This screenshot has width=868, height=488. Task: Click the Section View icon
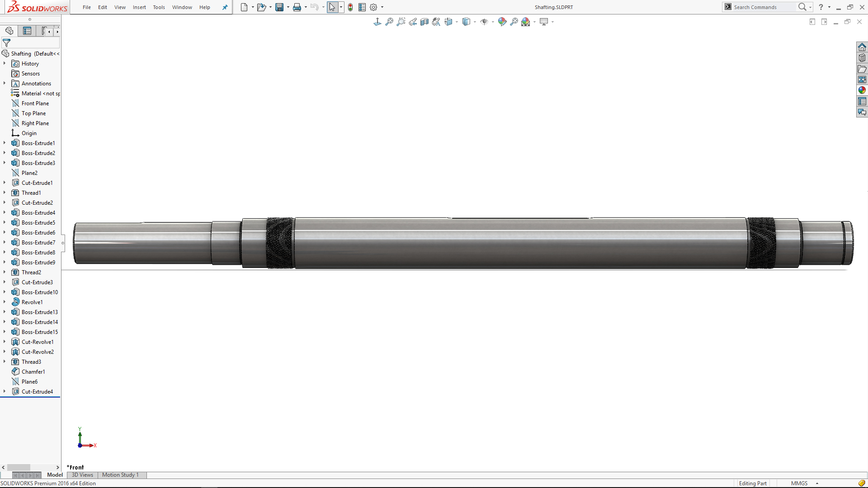click(424, 22)
